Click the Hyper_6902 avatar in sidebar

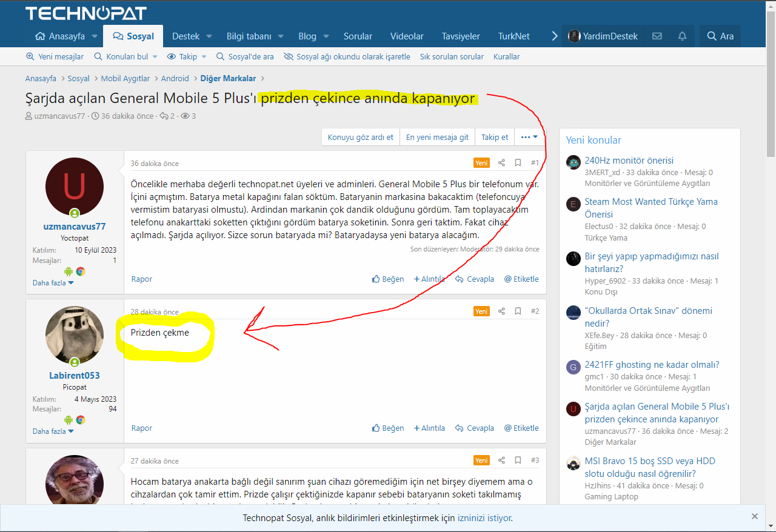(x=574, y=259)
